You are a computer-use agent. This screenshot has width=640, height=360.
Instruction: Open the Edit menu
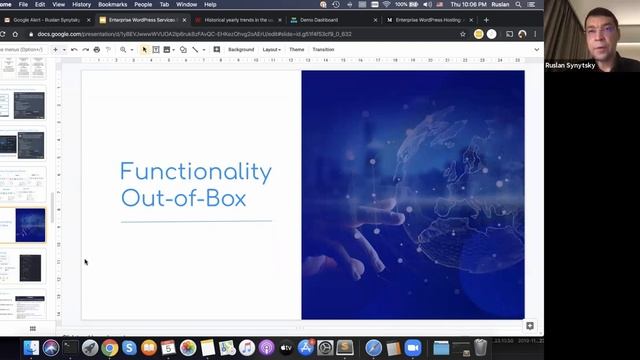click(40, 4)
